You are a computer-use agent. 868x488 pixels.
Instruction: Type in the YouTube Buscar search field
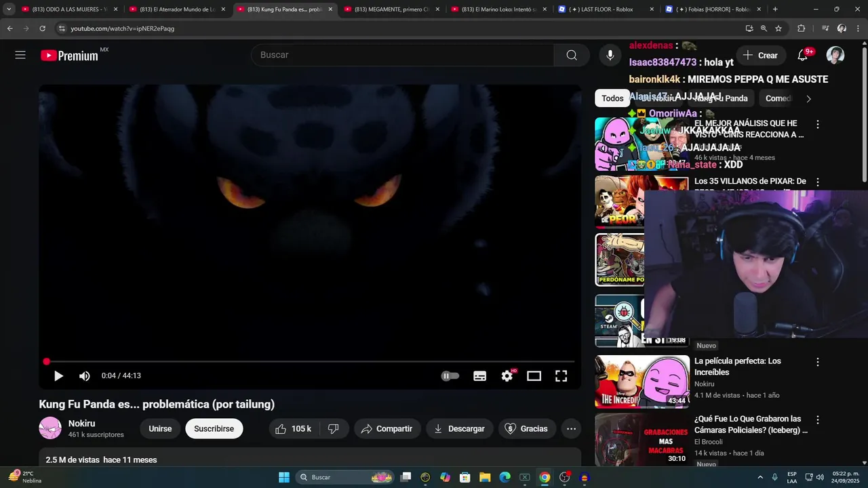[x=403, y=55]
